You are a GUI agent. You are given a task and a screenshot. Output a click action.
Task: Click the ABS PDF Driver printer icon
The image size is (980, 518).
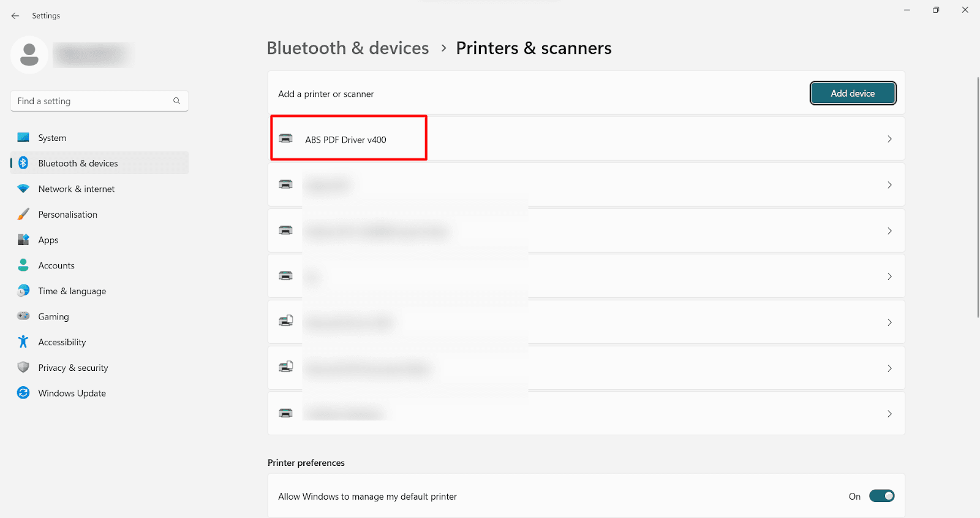tap(285, 139)
